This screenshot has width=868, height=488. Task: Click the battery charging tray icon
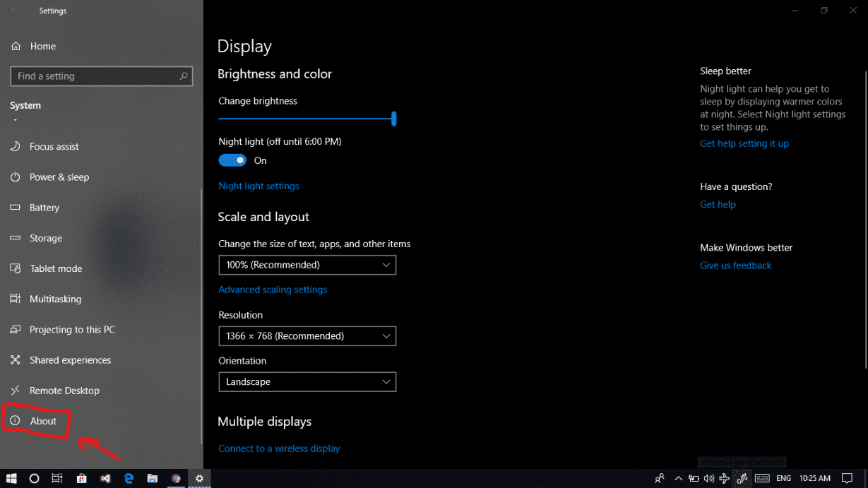pos(694,478)
